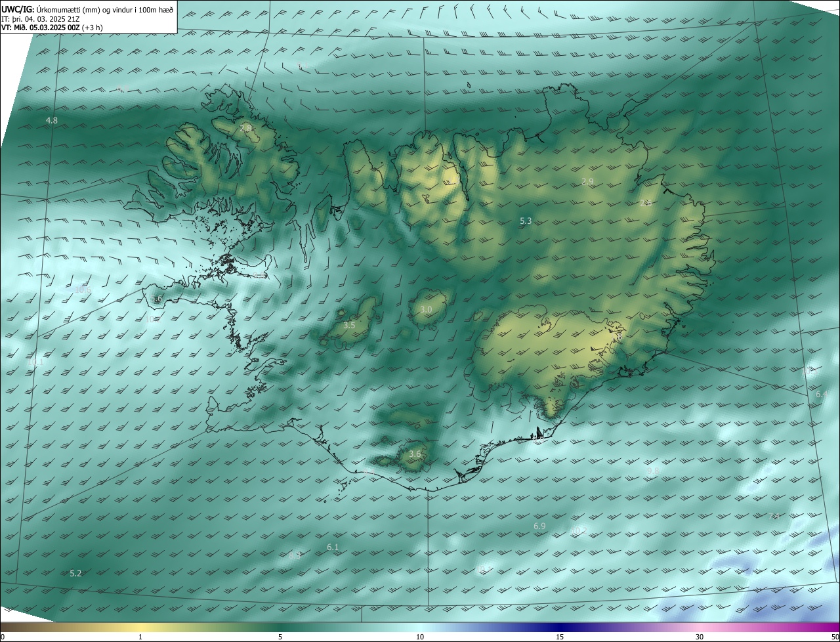Click the colorbar tick label 10
This screenshot has width=840, height=642.
click(x=420, y=637)
